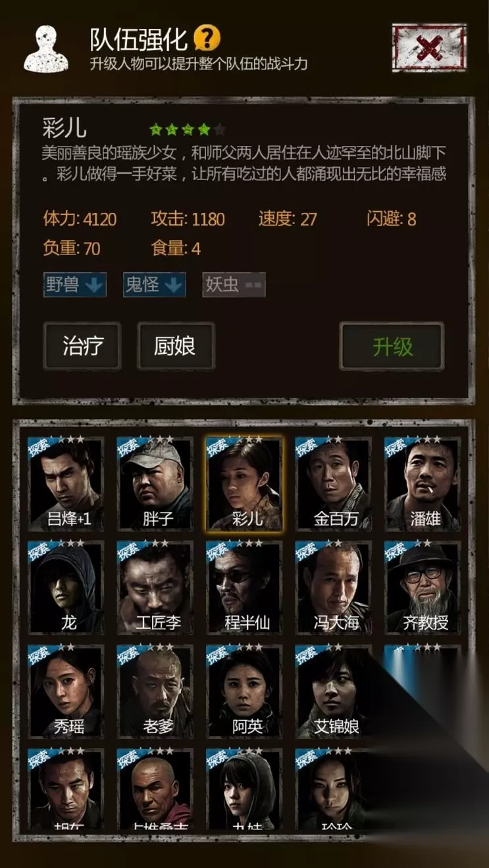Image resolution: width=489 pixels, height=868 pixels.
Task: Tap the 厨娘 skill button
Action: pos(176,346)
